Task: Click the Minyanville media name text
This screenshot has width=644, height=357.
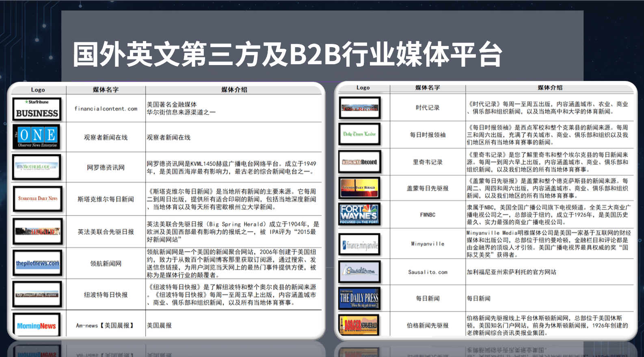Action: coord(428,244)
